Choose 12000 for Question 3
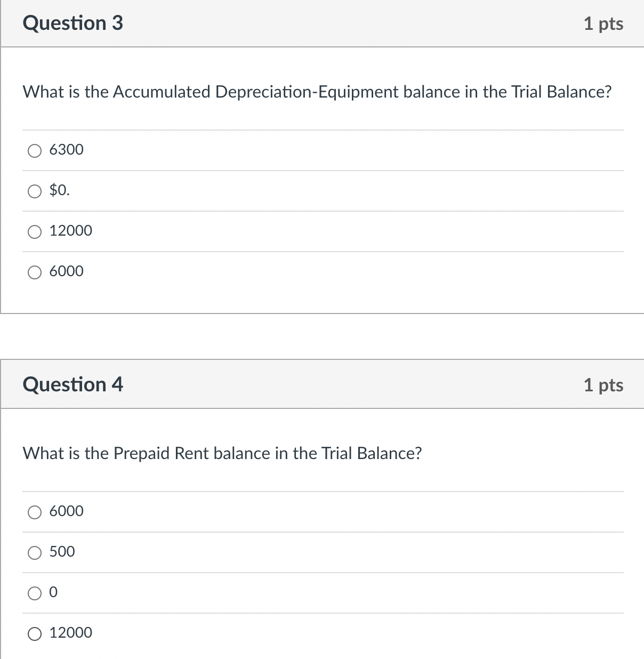The image size is (644, 659). click(x=35, y=231)
